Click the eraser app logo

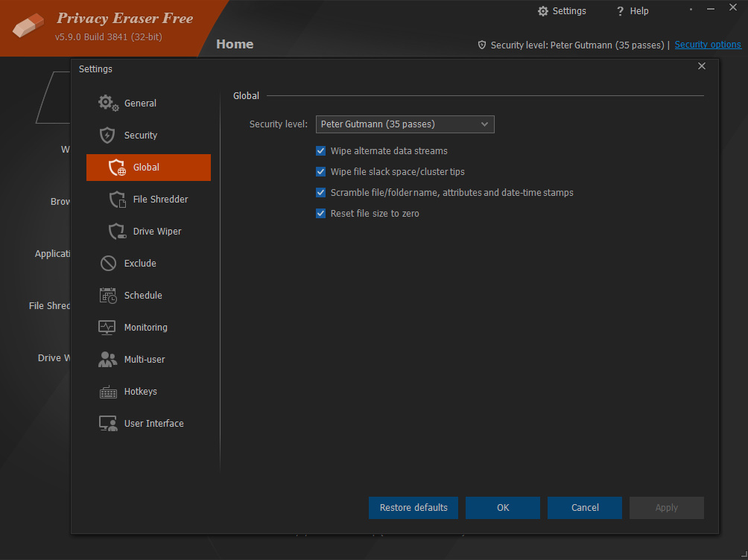coord(28,25)
